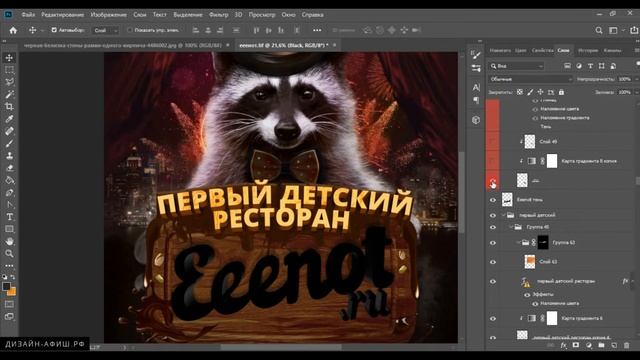This screenshot has height=360, width=640.
Task: Select the Hand tool
Action: [x=9, y=241]
